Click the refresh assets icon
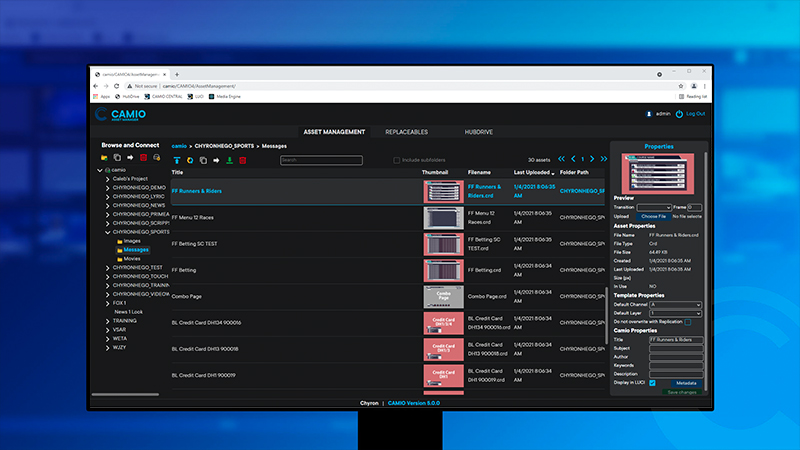The height and width of the screenshot is (450, 800). (190, 160)
